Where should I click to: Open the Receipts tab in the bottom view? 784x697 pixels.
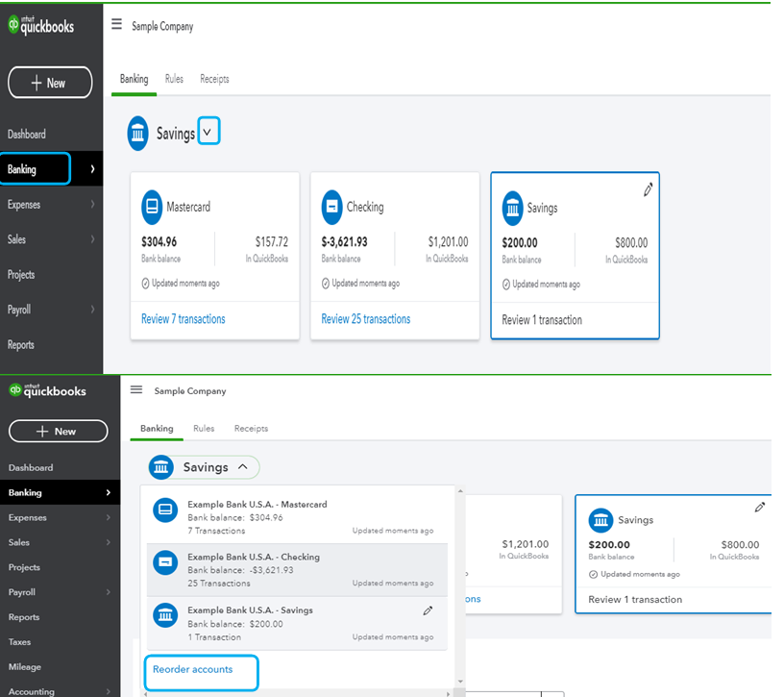tap(251, 429)
